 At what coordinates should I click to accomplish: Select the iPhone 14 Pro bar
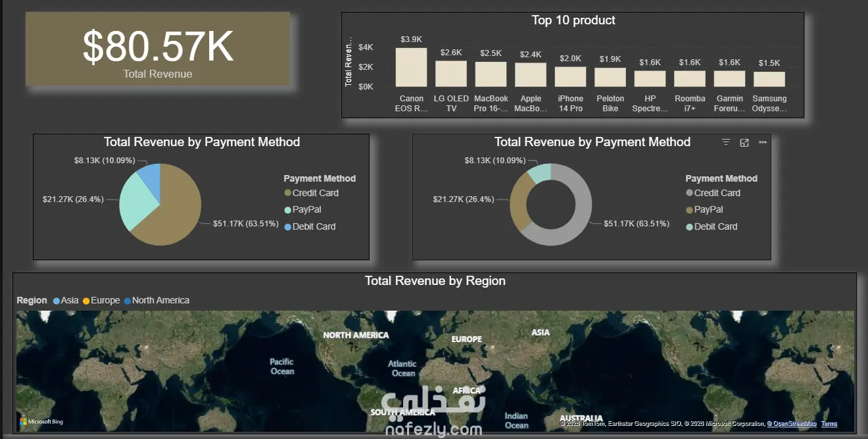tap(570, 76)
